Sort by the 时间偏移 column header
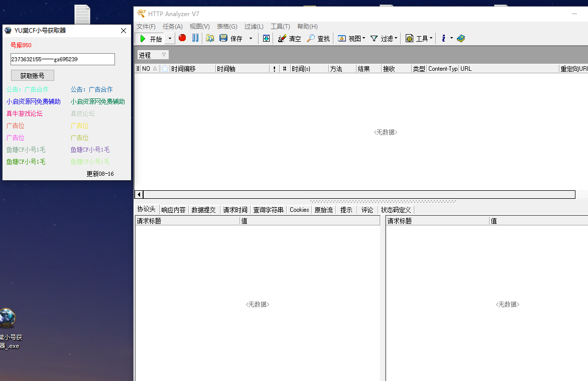Screen dimensions: 588x381 tap(193, 69)
